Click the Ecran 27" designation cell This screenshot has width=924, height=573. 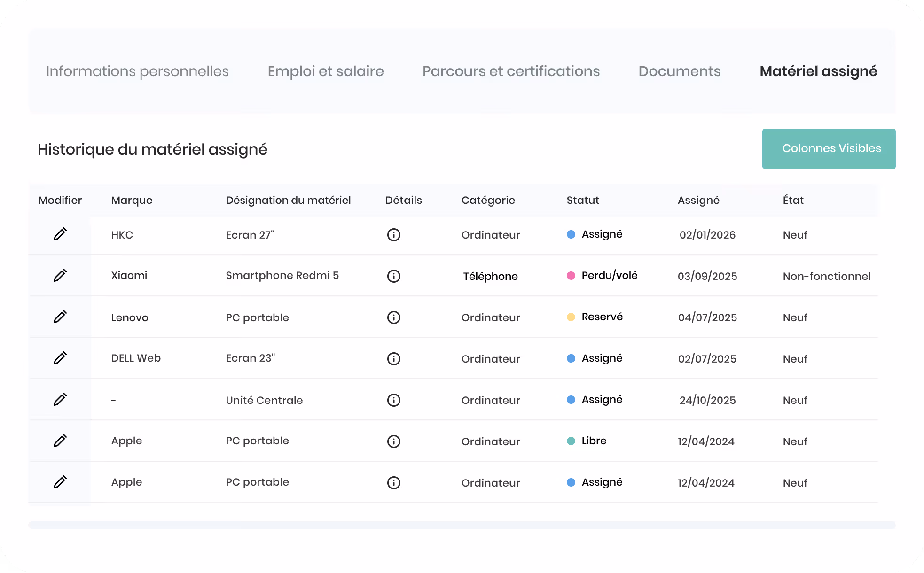click(x=250, y=235)
